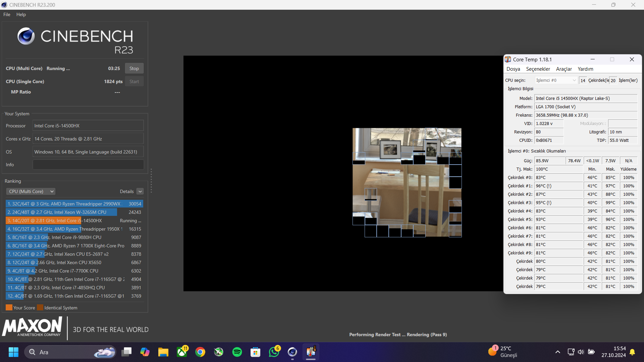The height and width of the screenshot is (362, 644).
Task: Open WhatsApp from the taskbar
Action: click(274, 352)
